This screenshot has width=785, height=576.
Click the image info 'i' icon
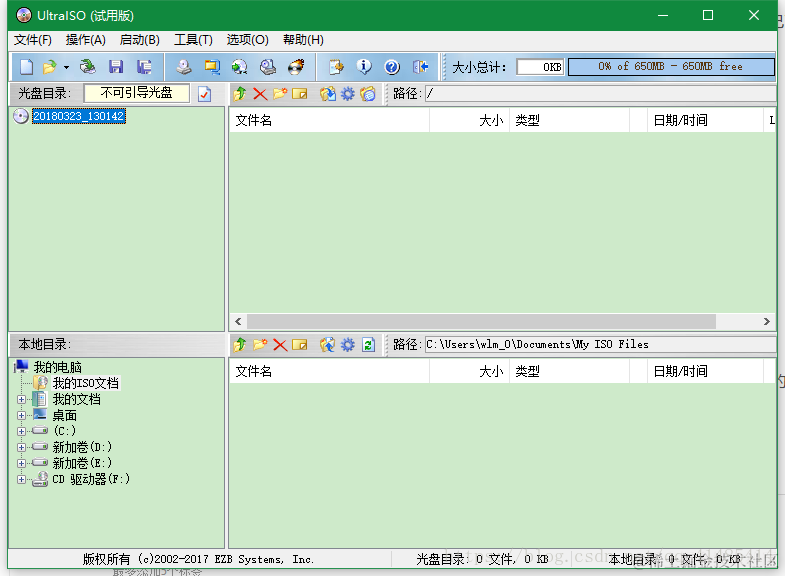(364, 67)
